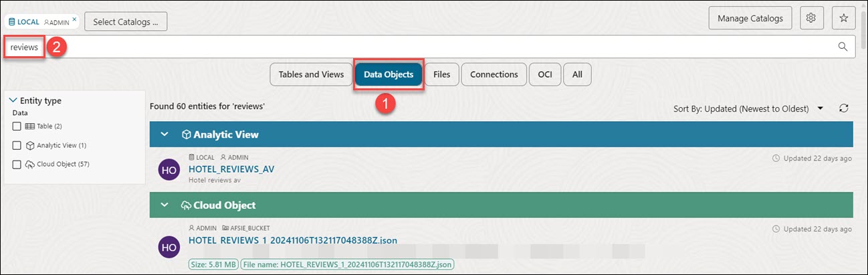
Task: Click the favorites star icon
Action: pyautogui.click(x=843, y=19)
